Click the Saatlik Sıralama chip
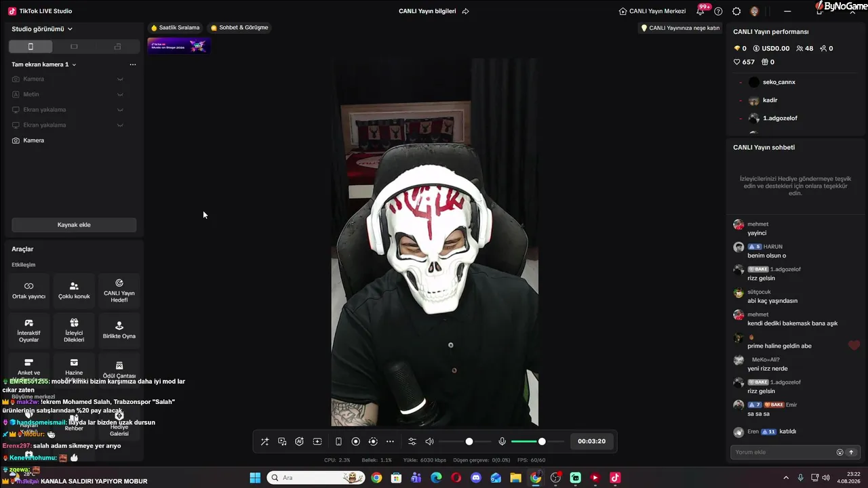The height and width of the screenshot is (488, 868). [176, 28]
